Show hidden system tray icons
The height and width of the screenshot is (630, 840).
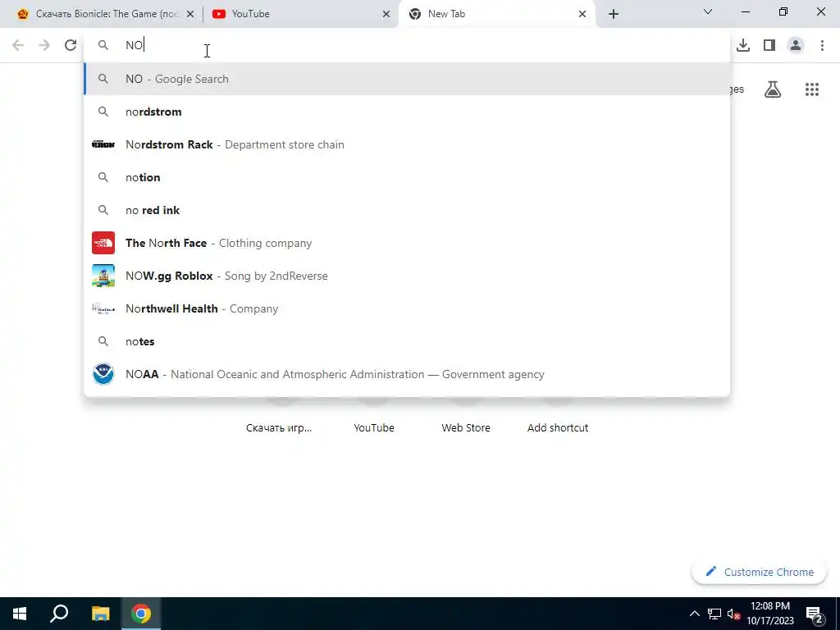[x=694, y=614]
